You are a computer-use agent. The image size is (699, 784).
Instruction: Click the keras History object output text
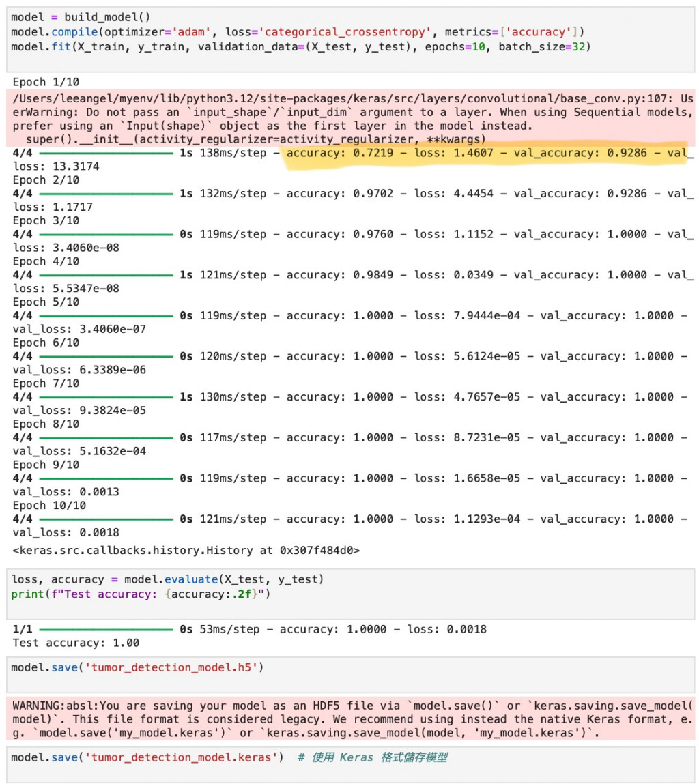click(x=186, y=551)
